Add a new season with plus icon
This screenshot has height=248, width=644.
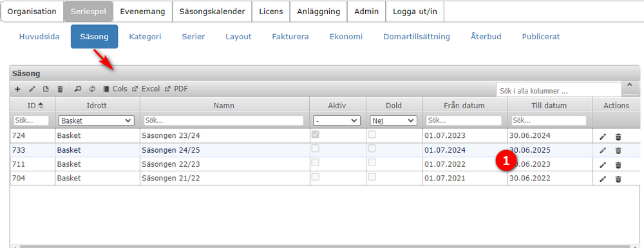(17, 89)
